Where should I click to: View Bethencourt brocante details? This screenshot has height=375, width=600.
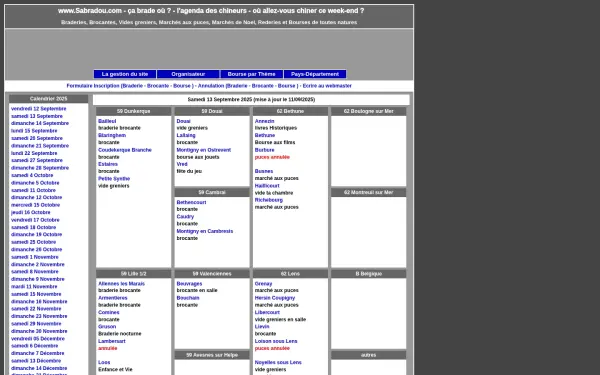point(191,202)
